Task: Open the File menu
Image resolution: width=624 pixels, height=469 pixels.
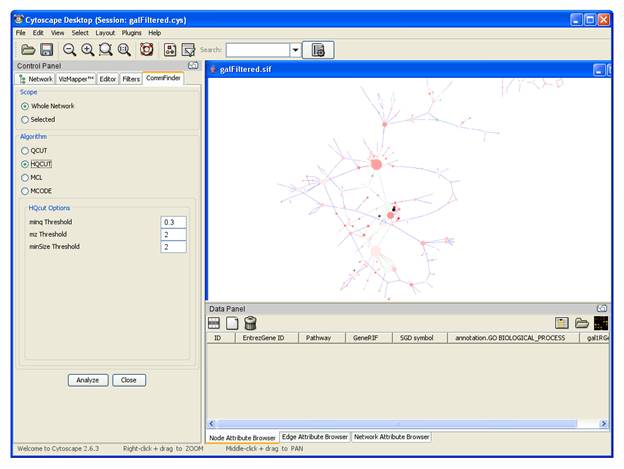Action: pos(21,33)
